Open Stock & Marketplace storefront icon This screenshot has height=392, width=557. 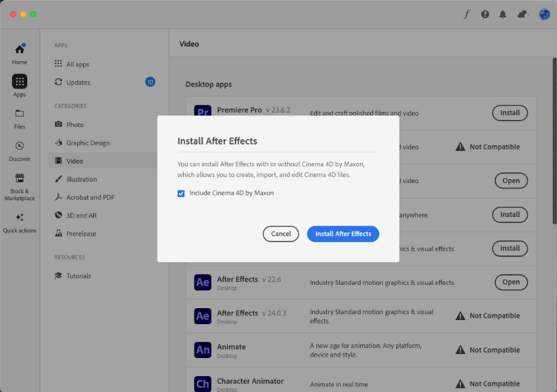pyautogui.click(x=19, y=178)
